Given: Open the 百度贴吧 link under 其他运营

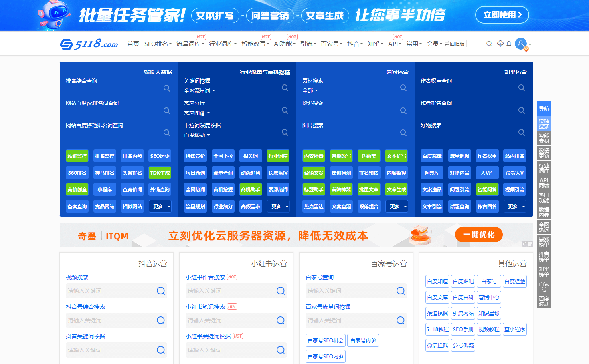Looking at the screenshot, I should click(463, 281).
